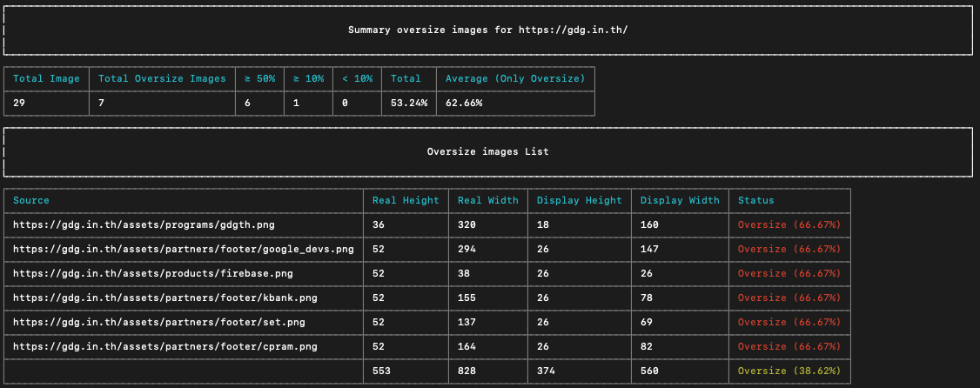The height and width of the screenshot is (388, 980).
Task: Click the Real Width column header
Action: point(488,200)
